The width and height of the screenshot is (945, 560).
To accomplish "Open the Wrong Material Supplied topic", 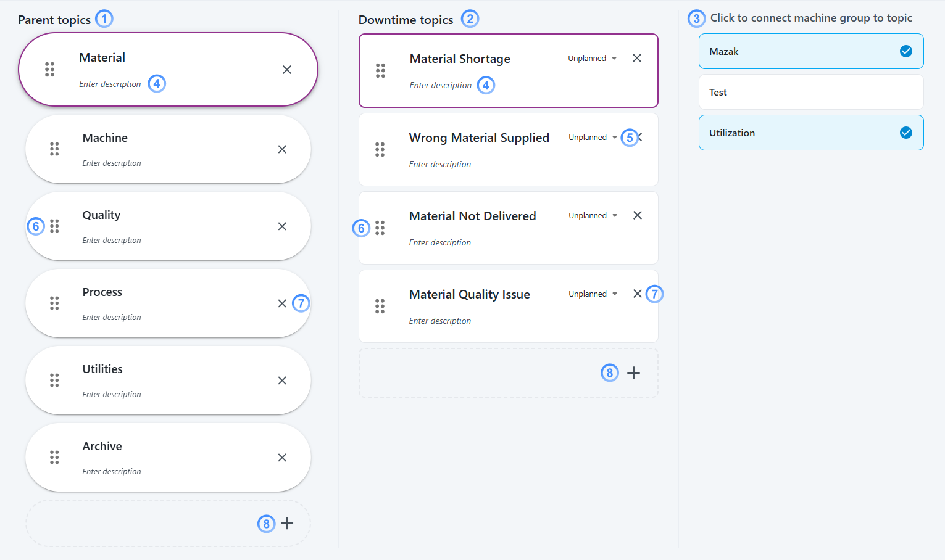I will point(479,138).
